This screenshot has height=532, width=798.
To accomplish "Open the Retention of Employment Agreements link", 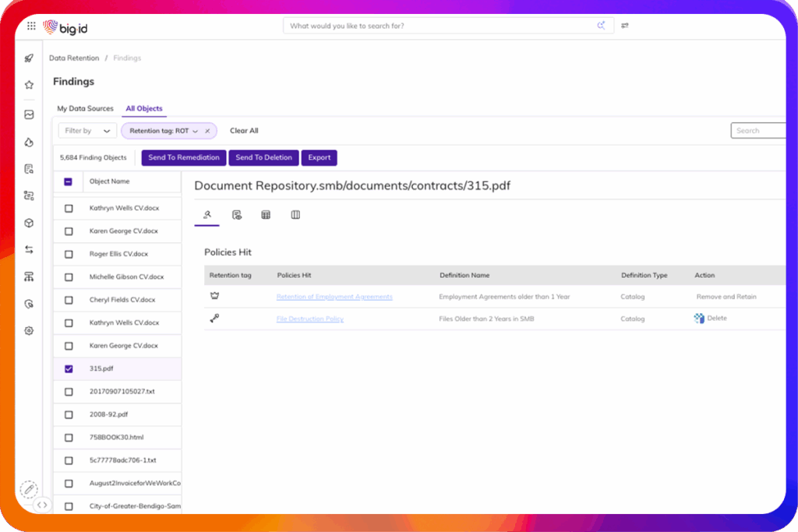I will (334, 297).
